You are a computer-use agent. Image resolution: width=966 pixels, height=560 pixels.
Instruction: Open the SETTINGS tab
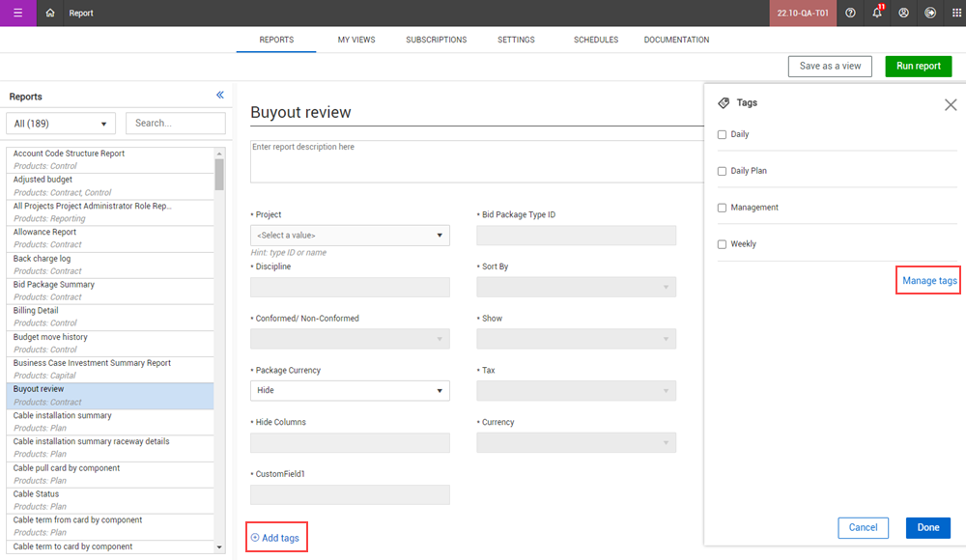[516, 40]
